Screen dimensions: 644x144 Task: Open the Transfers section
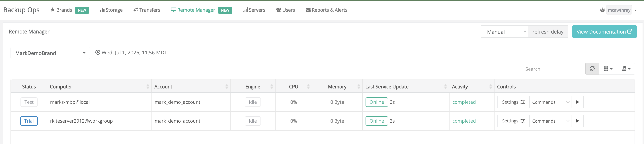tap(147, 10)
